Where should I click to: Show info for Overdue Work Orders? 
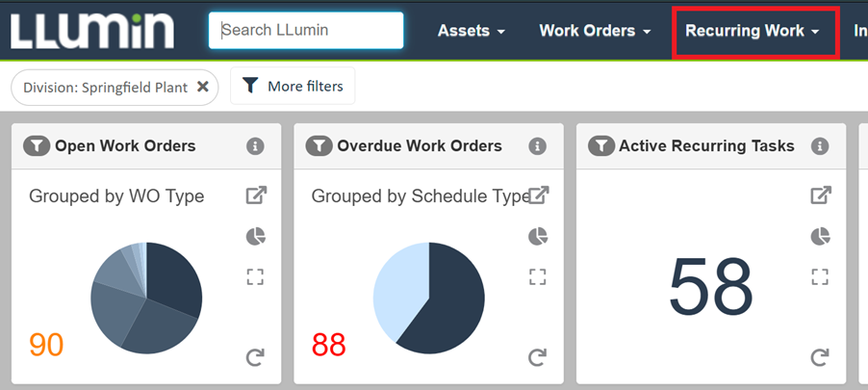pyautogui.click(x=538, y=146)
